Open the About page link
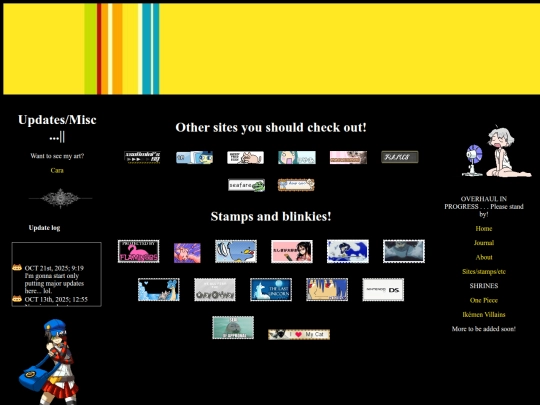The height and width of the screenshot is (405, 540). coord(484,257)
